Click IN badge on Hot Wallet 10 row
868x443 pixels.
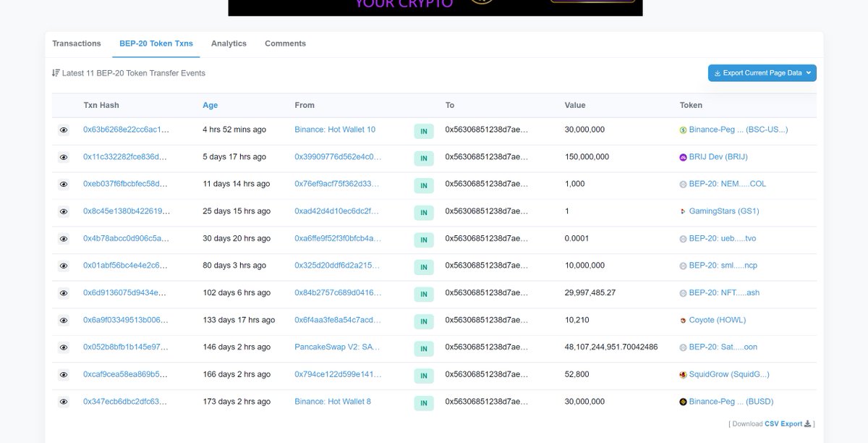point(423,131)
